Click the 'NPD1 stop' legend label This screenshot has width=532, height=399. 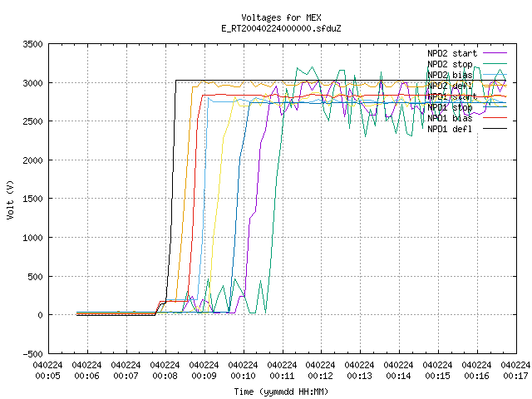tap(450, 107)
